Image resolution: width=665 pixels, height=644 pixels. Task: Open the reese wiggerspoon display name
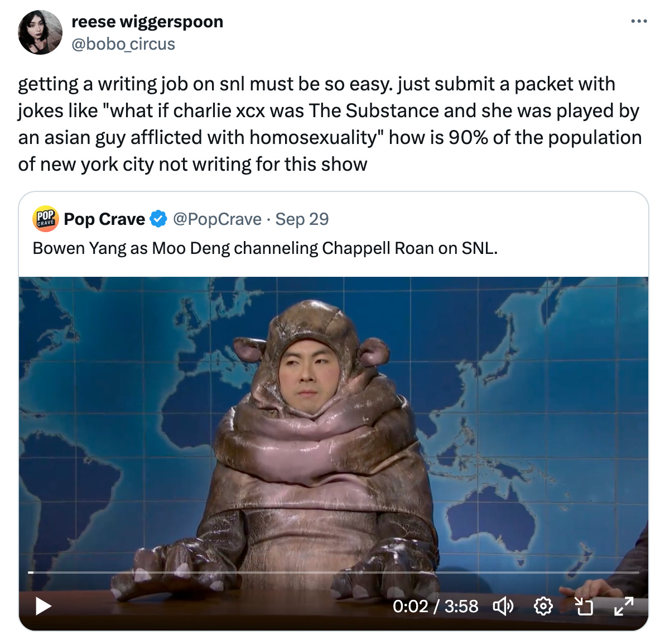click(147, 22)
